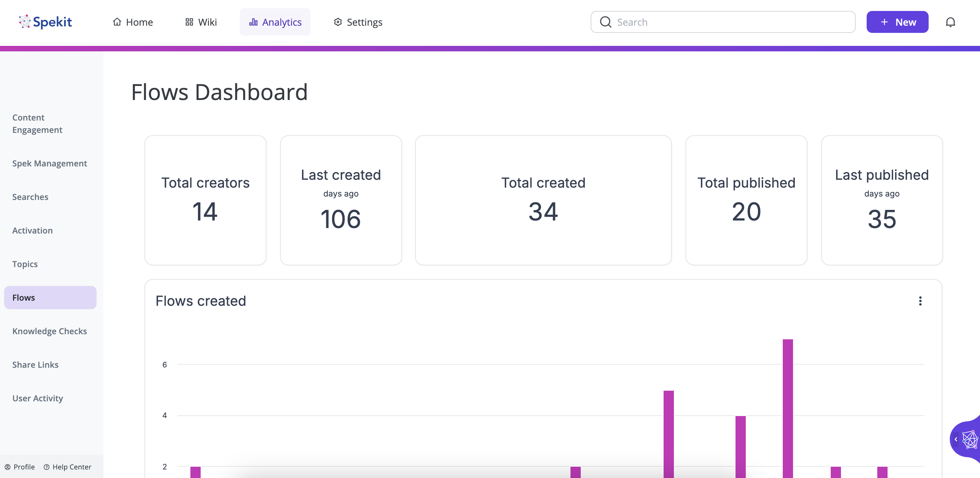The width and height of the screenshot is (980, 478).
Task: Click the Help Center question icon
Action: click(x=47, y=467)
